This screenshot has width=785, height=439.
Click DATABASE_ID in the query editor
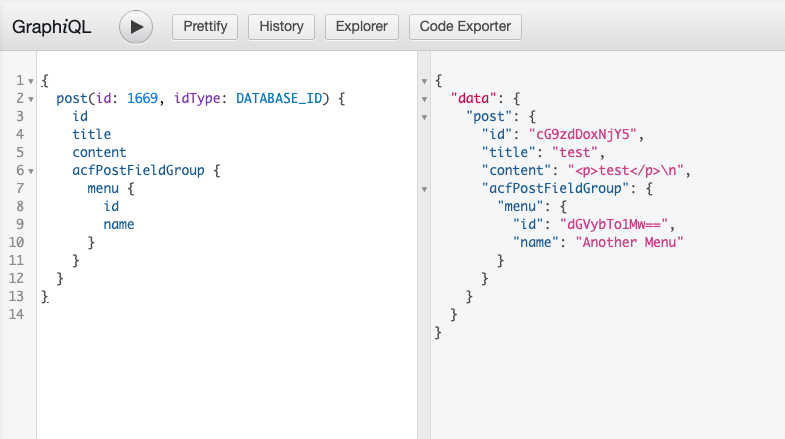point(279,98)
